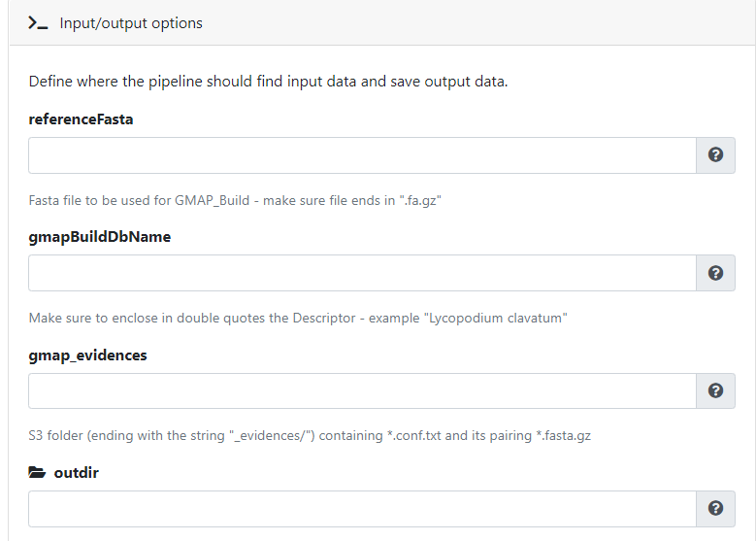Click the gmap_evidences label
This screenshot has width=756, height=541.
(87, 355)
